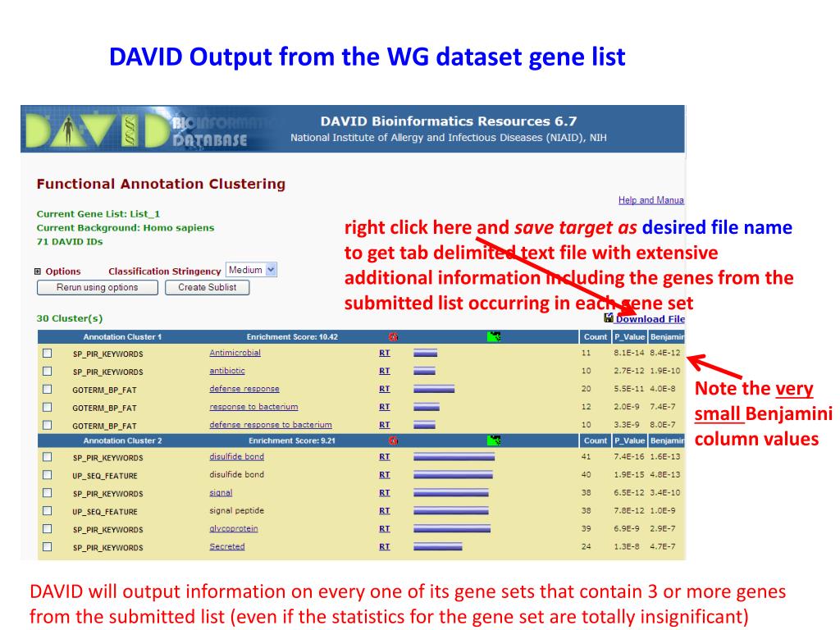
Task: Check the response to bacterium row checkbox
Action: 48,407
